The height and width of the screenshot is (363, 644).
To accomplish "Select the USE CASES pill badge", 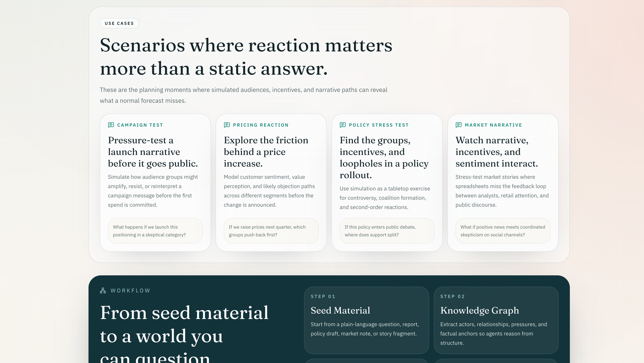I will click(x=120, y=23).
